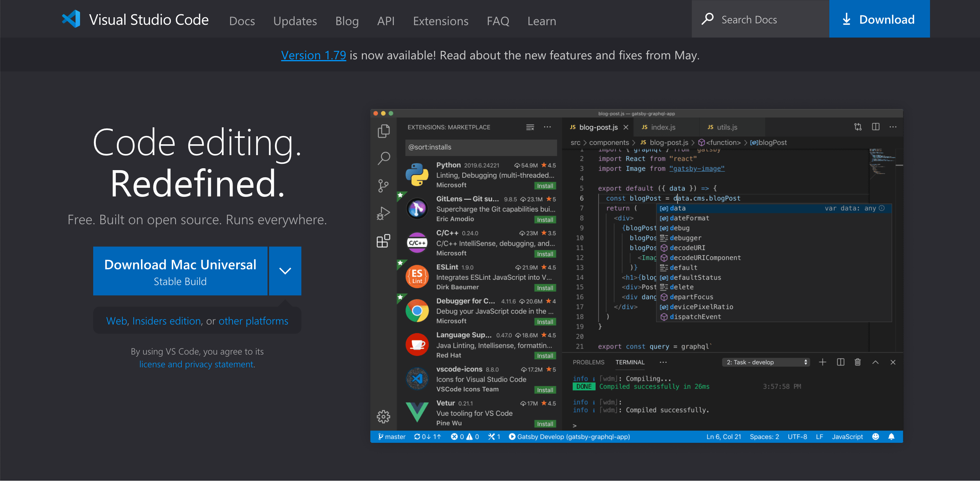Viewport: 980px width, 483px height.
Task: Click the errors and warnings count in status bar
Action: click(464, 436)
